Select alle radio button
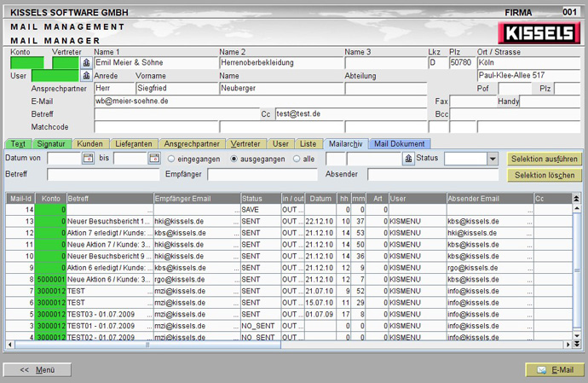This screenshot has height=383, width=588. coord(297,159)
